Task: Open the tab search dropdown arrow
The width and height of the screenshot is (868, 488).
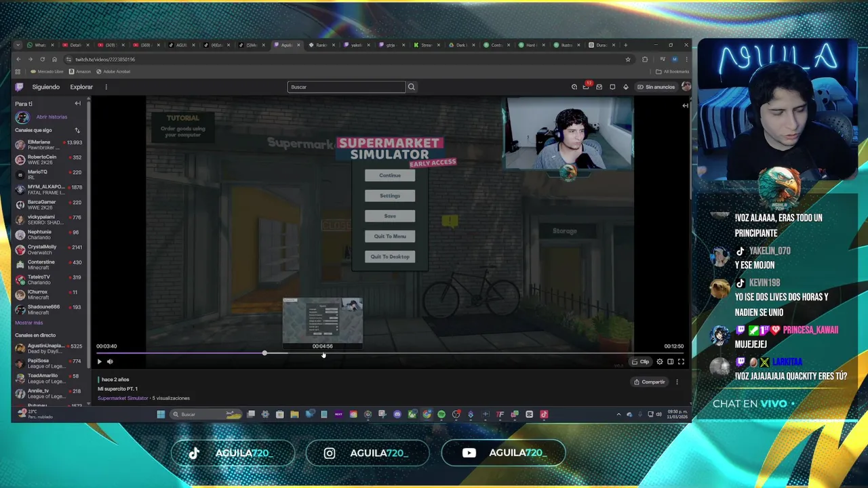Action: [x=18, y=45]
